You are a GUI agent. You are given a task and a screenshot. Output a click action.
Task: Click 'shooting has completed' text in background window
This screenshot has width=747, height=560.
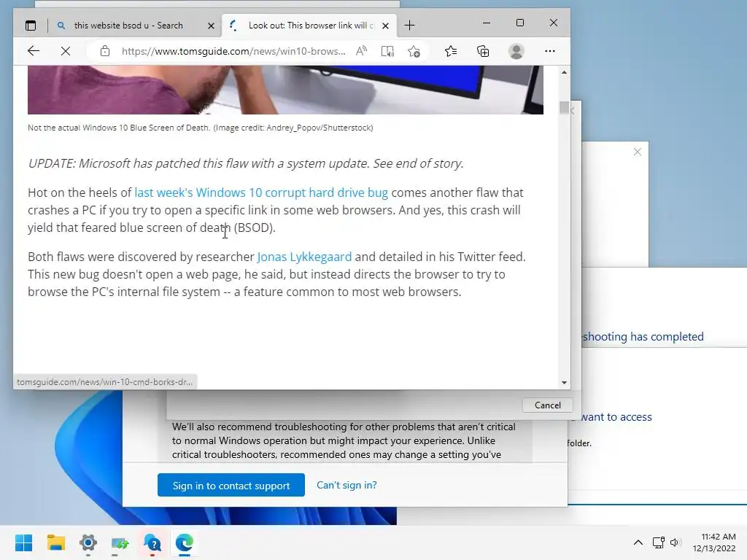(643, 337)
